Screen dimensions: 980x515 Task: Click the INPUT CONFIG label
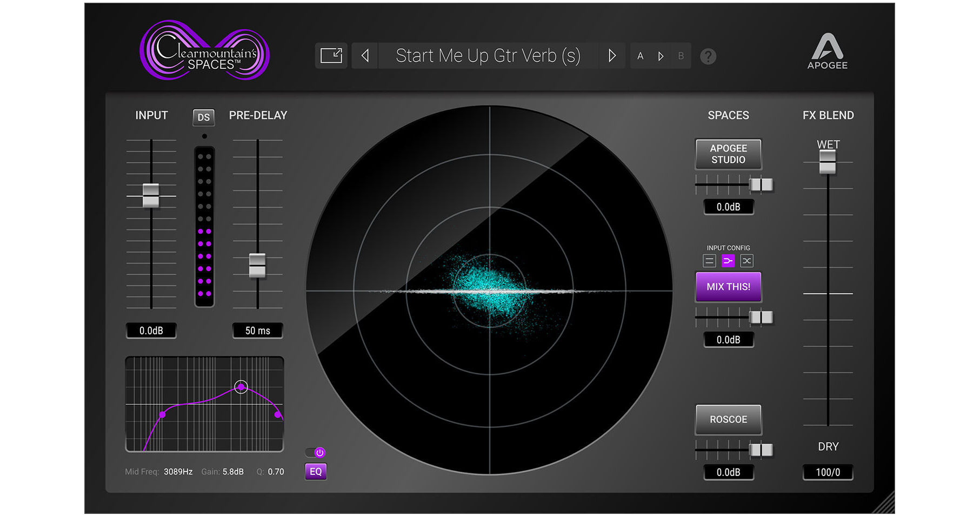728,248
